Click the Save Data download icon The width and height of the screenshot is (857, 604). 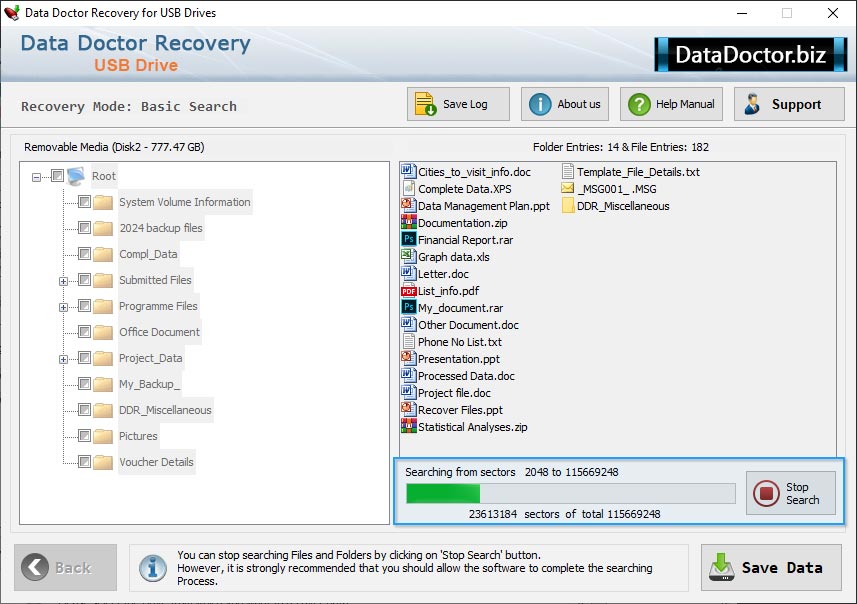(721, 567)
